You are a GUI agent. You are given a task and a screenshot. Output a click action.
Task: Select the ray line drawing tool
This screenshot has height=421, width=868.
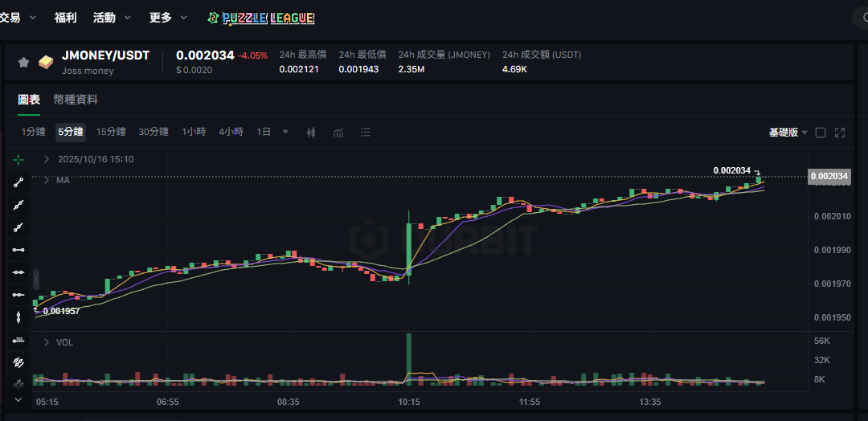point(18,227)
